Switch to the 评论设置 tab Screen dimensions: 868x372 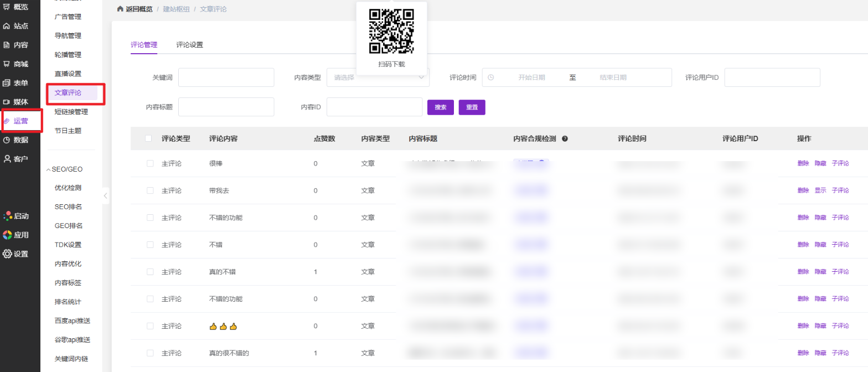click(x=189, y=45)
